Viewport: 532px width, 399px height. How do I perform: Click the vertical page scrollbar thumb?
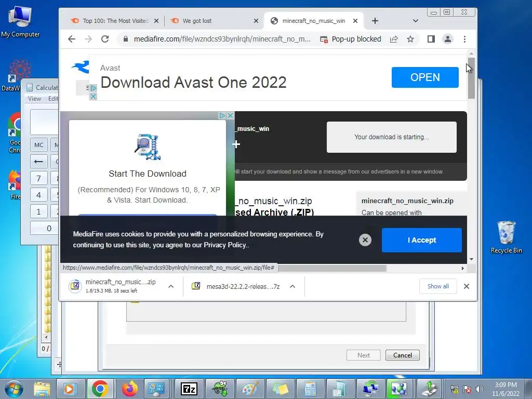471,78
